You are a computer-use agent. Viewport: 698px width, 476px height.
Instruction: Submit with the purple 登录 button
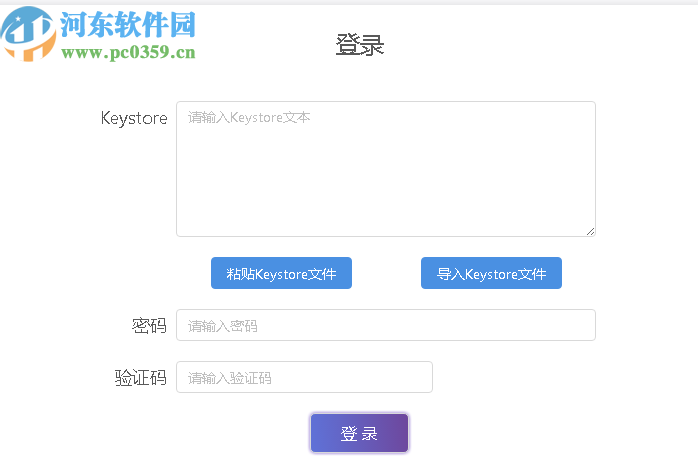[x=359, y=433]
